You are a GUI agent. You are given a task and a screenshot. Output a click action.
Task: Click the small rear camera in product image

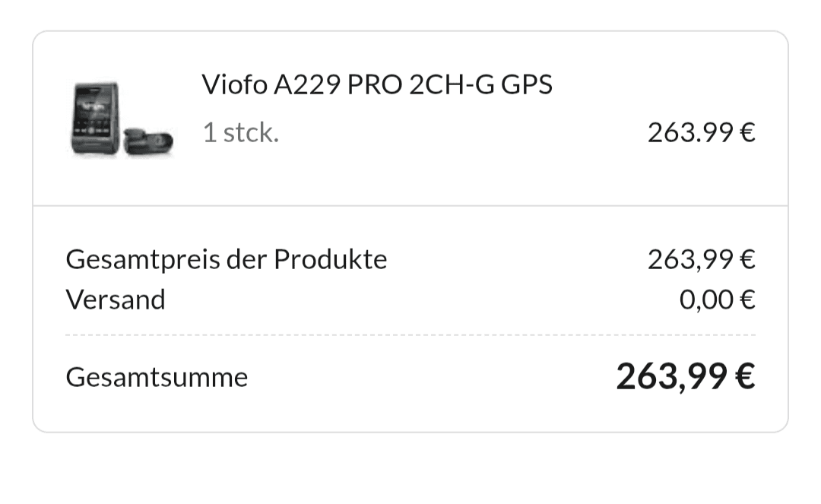(x=149, y=141)
